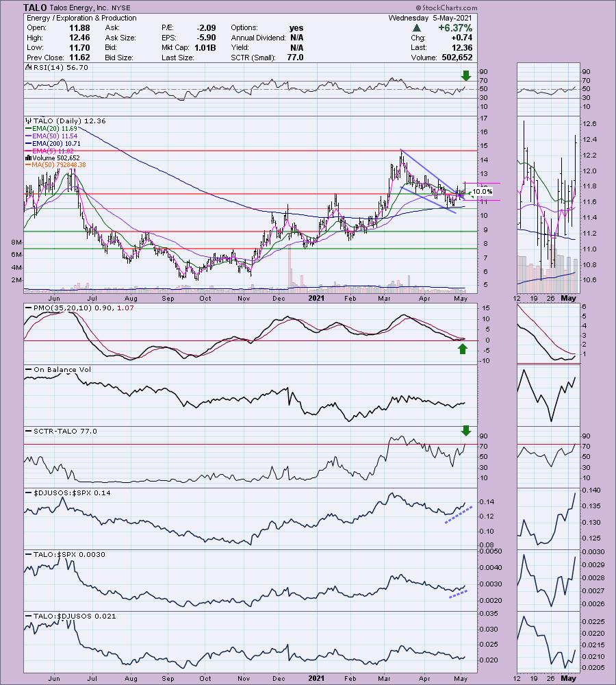Click the '10.0%' target annotation label
616x685 pixels.
pyautogui.click(x=483, y=191)
